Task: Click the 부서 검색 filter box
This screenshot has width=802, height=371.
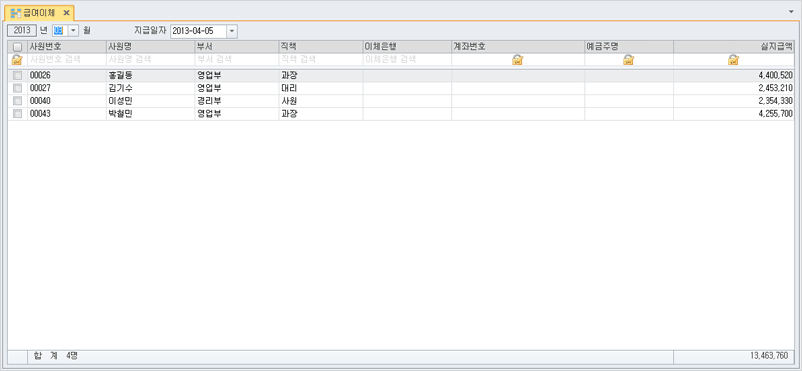Action: click(236, 60)
